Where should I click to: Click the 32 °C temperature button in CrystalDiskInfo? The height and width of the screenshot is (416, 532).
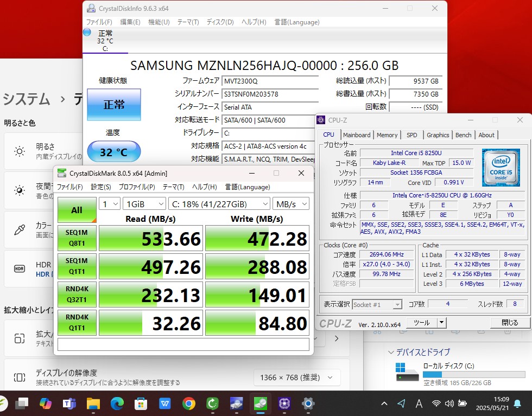[x=114, y=151]
